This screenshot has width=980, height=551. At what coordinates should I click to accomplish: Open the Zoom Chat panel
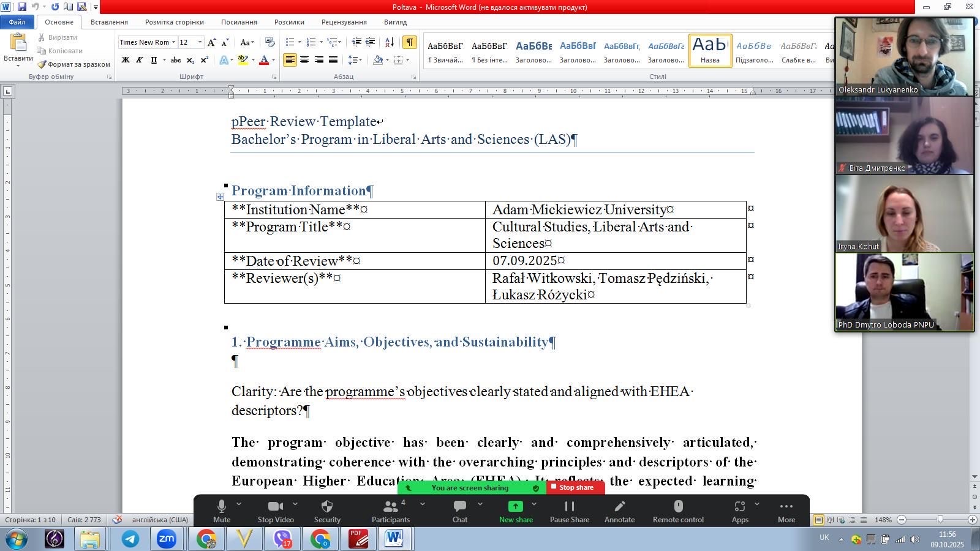(x=459, y=511)
